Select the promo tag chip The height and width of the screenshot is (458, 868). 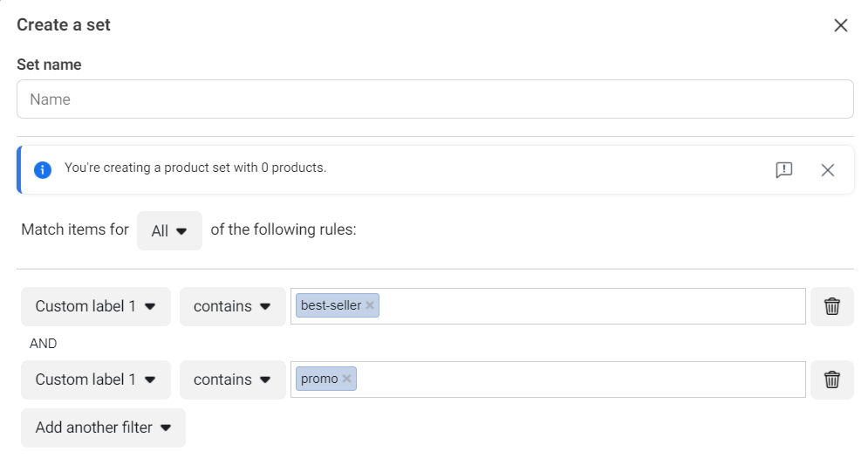(x=319, y=379)
